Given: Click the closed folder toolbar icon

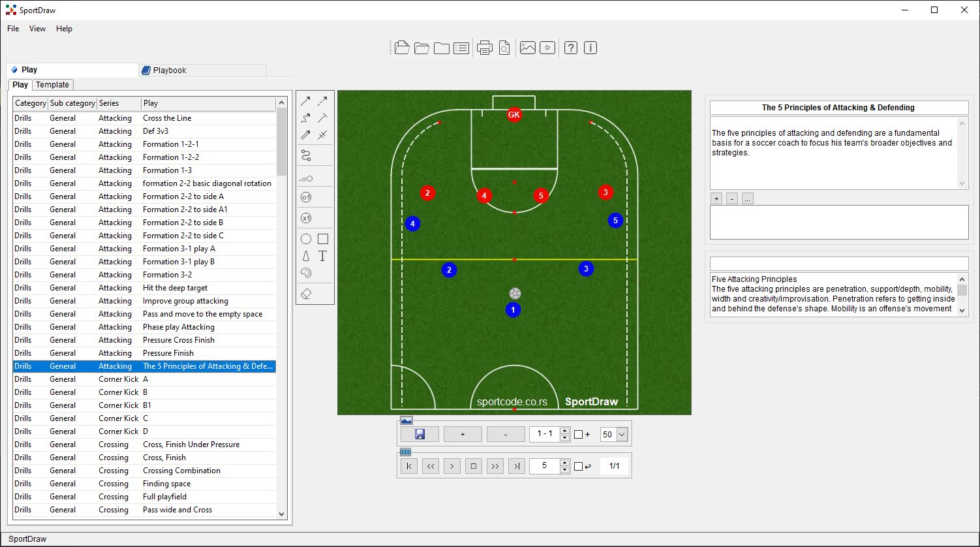Looking at the screenshot, I should pyautogui.click(x=442, y=48).
